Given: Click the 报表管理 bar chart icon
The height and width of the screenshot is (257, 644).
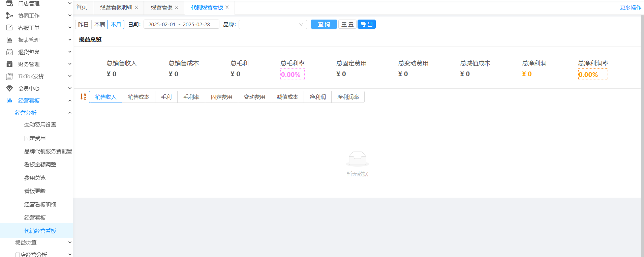Looking at the screenshot, I should point(9,40).
